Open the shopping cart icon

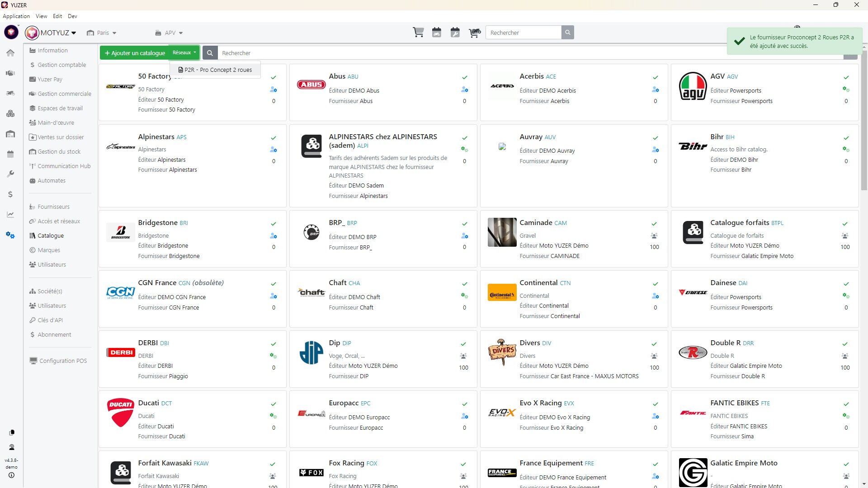click(418, 33)
